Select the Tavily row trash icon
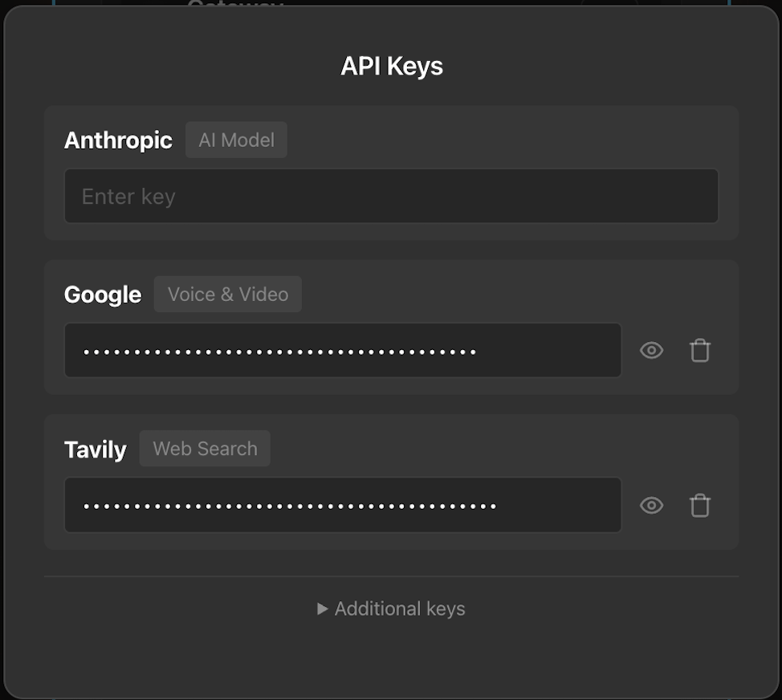Screen dimensions: 782x700 [x=699, y=505]
